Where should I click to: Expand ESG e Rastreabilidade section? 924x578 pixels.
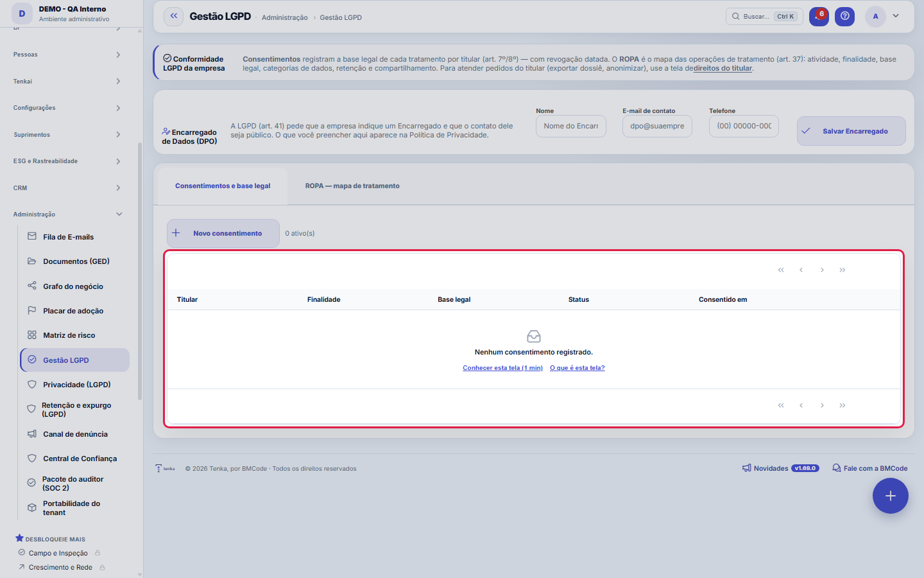pos(67,161)
